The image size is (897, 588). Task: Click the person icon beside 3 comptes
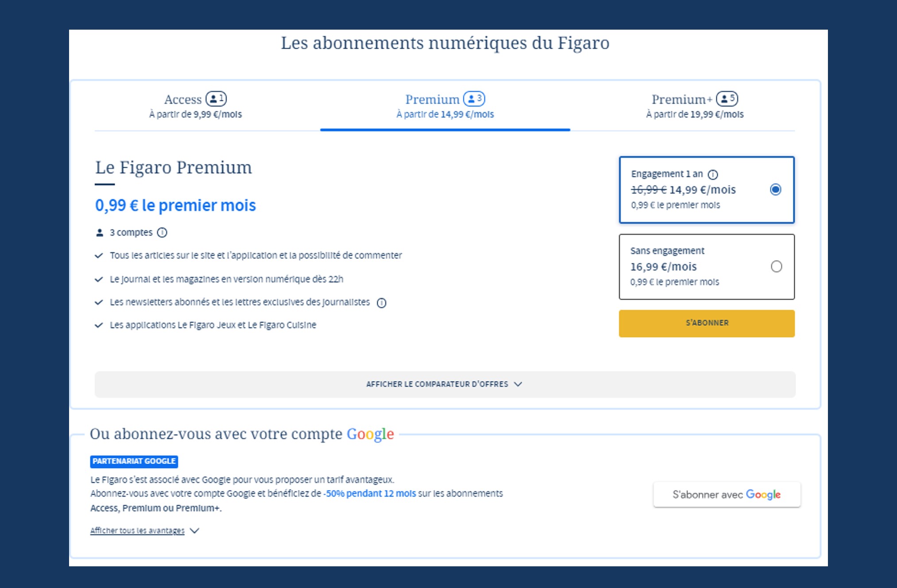click(100, 233)
